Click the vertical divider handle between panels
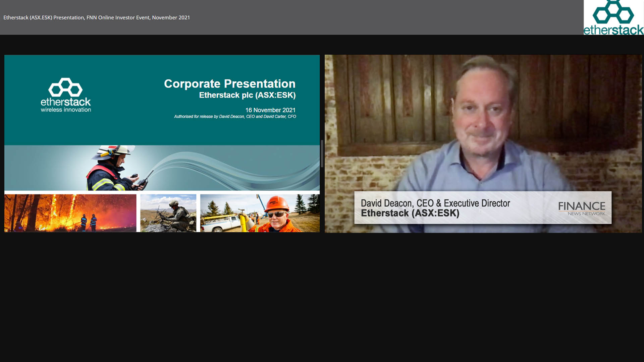The image size is (644, 362). (322, 154)
